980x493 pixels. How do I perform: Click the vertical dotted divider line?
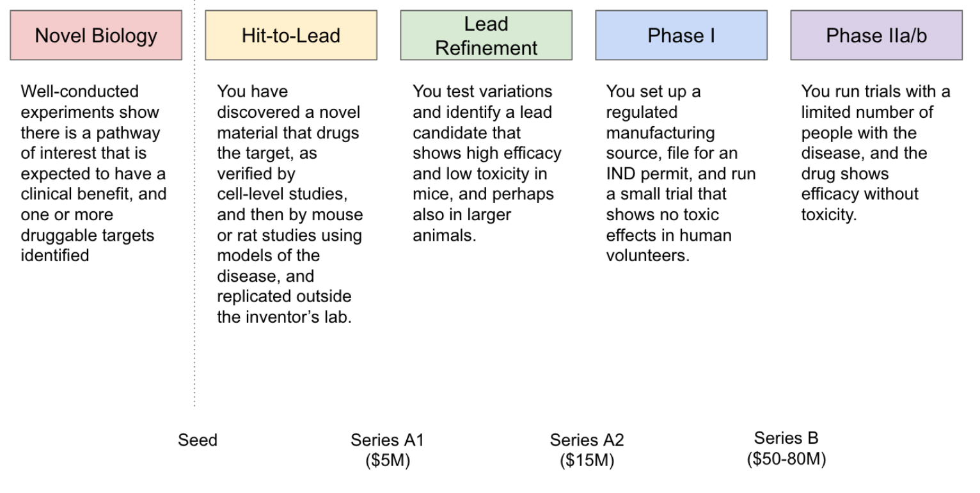[194, 203]
